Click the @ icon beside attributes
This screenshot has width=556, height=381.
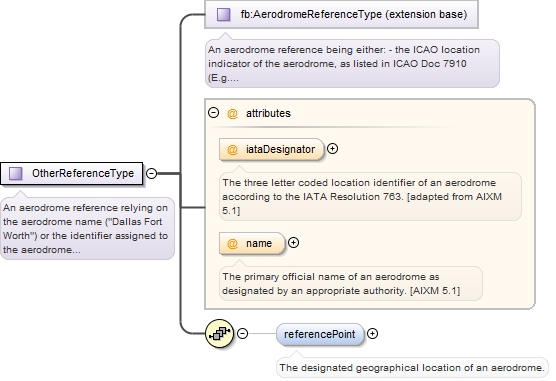click(232, 114)
